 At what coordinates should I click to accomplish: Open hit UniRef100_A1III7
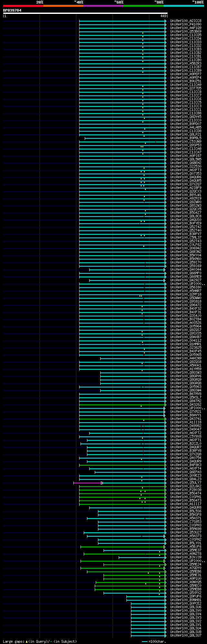coord(186,504)
